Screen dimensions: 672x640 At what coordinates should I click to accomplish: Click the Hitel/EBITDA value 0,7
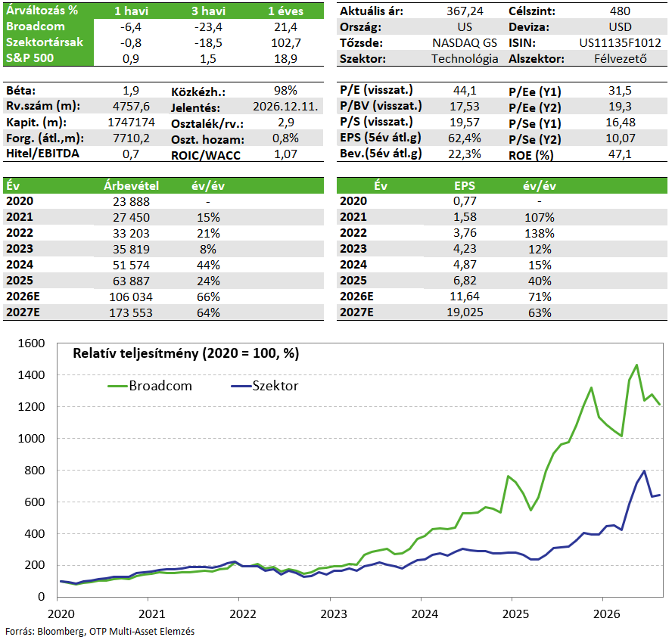point(131,154)
